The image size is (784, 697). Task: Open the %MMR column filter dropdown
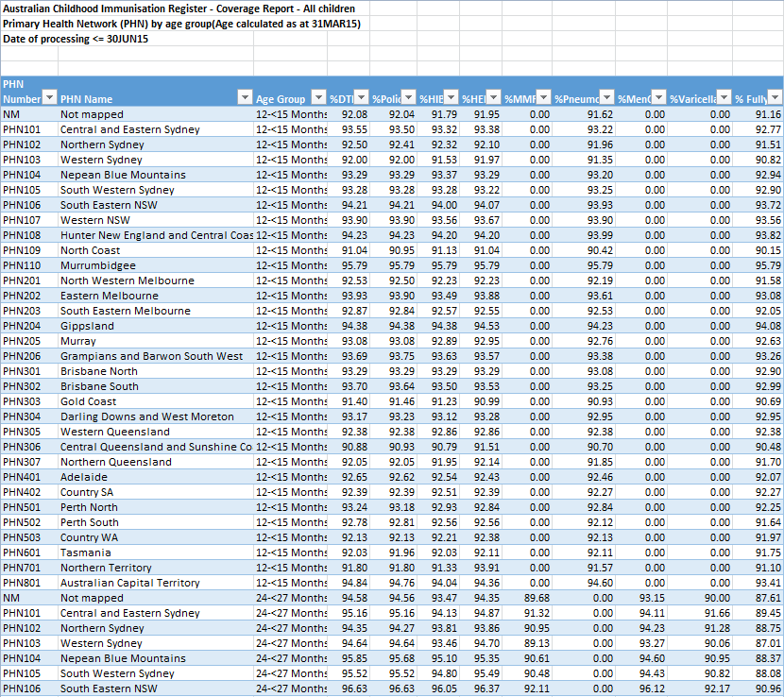(543, 96)
